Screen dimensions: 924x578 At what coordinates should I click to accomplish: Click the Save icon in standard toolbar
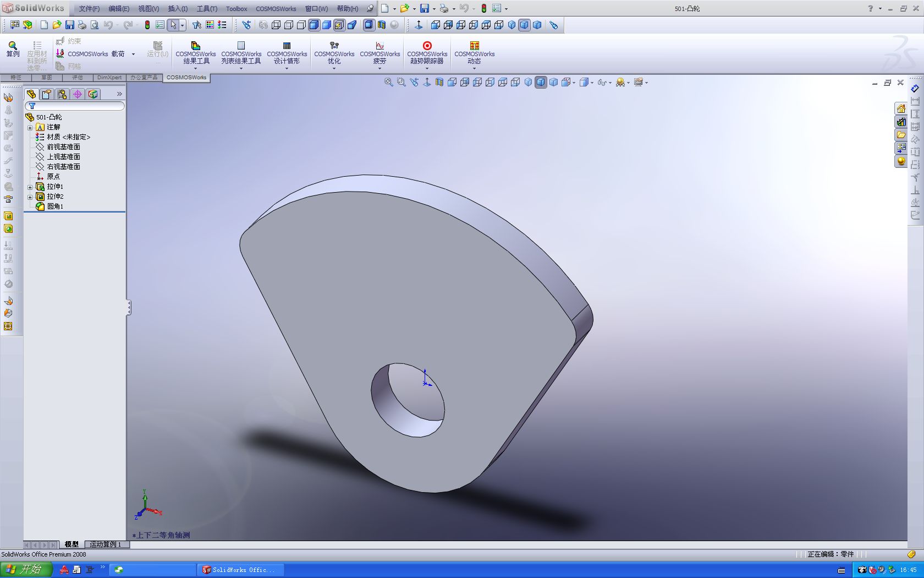click(69, 25)
